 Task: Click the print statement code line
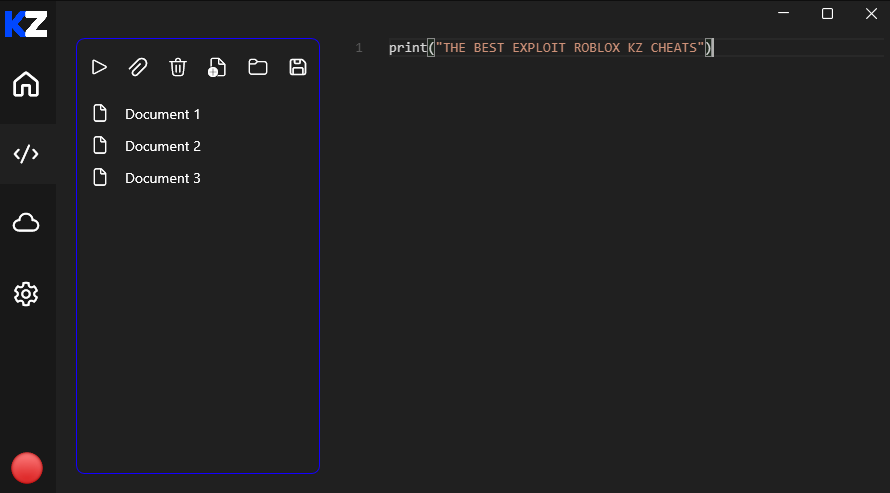(x=551, y=48)
